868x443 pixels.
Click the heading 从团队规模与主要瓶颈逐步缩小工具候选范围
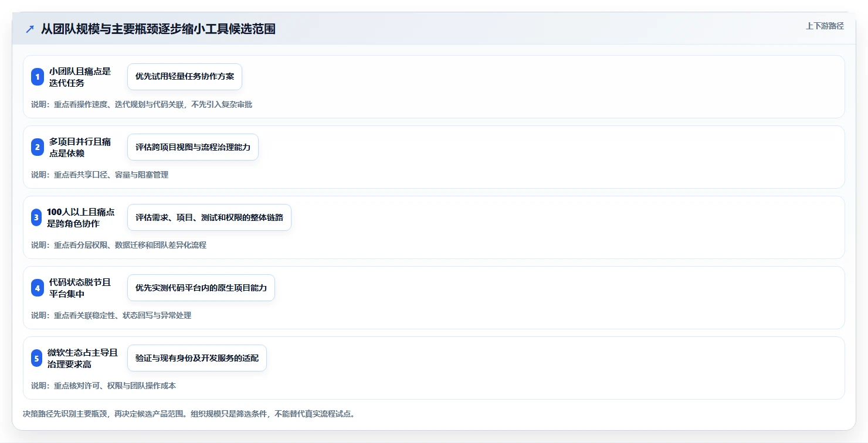click(158, 29)
